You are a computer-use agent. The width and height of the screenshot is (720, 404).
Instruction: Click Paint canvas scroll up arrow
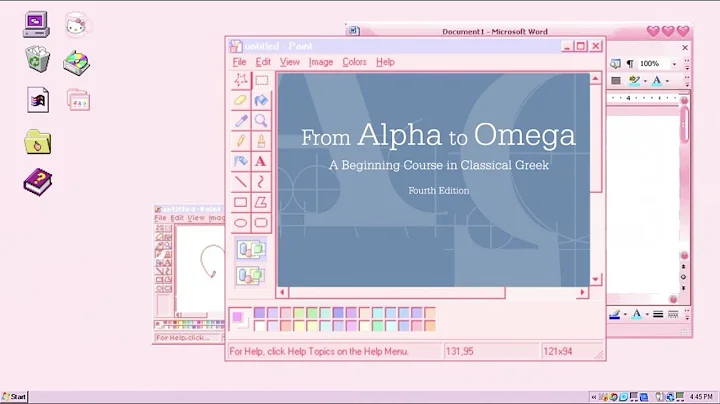coord(596,79)
